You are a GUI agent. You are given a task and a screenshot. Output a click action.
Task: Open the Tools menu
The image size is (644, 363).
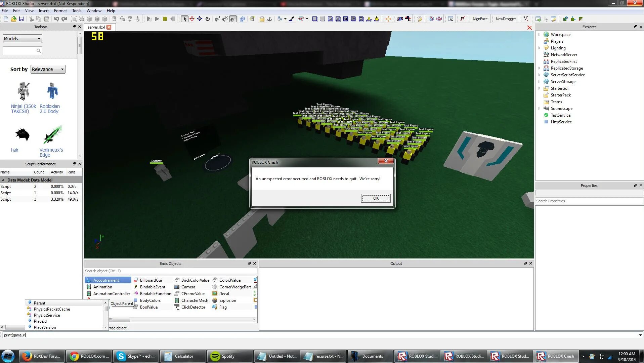click(x=77, y=11)
